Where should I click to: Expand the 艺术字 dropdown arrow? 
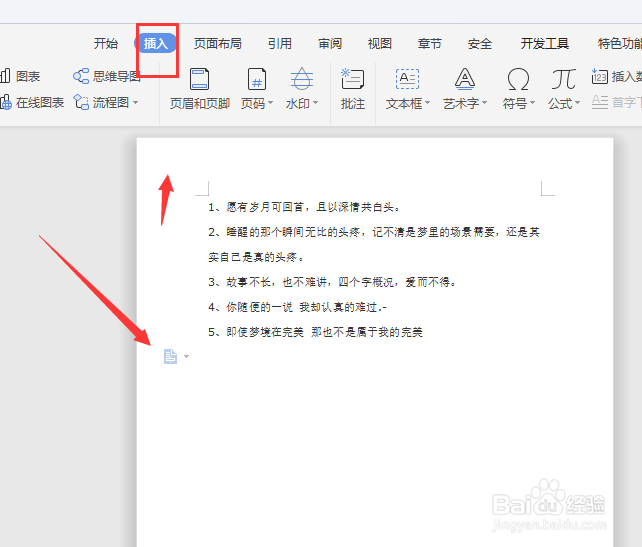484,103
